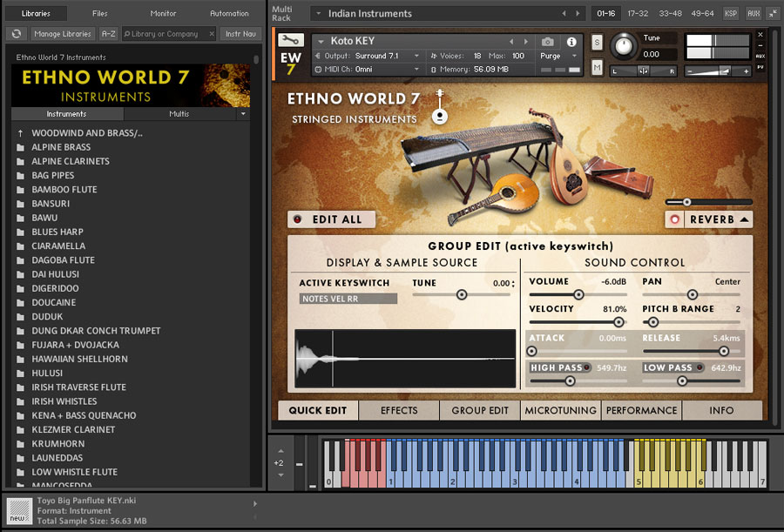Click previous multi arrow in rack header
The height and width of the screenshot is (532, 784).
click(564, 14)
